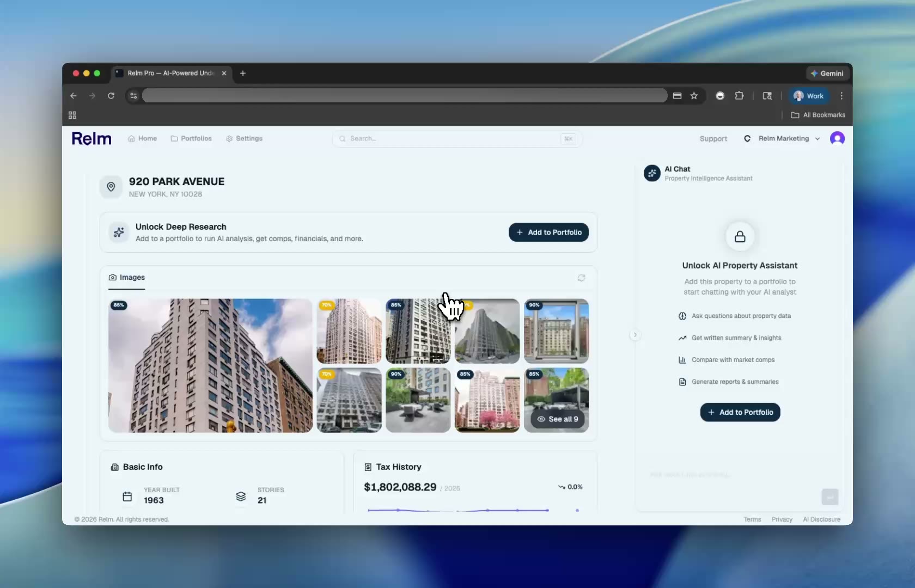Open the All Bookmarks folder
The width and height of the screenshot is (915, 588).
click(818, 115)
